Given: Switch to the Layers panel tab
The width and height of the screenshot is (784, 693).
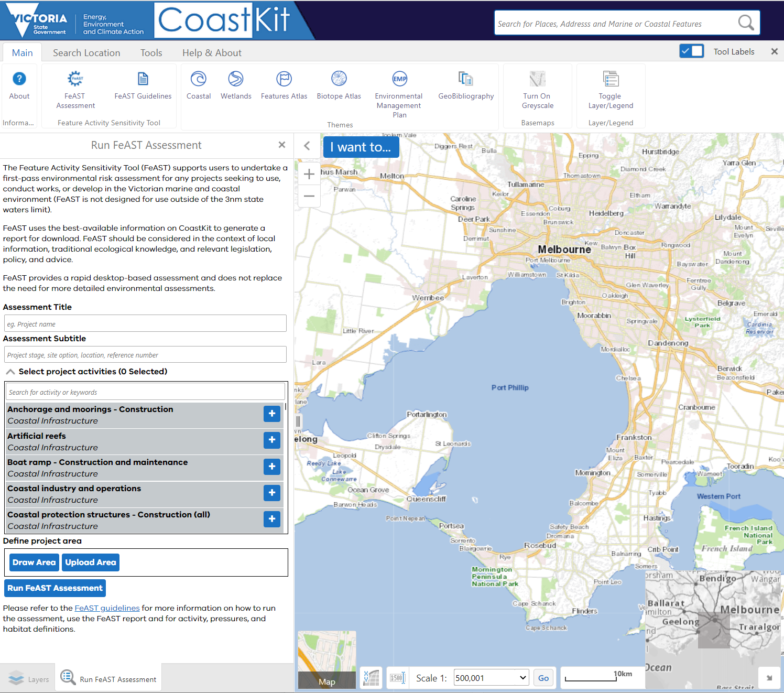Looking at the screenshot, I should pos(28,679).
